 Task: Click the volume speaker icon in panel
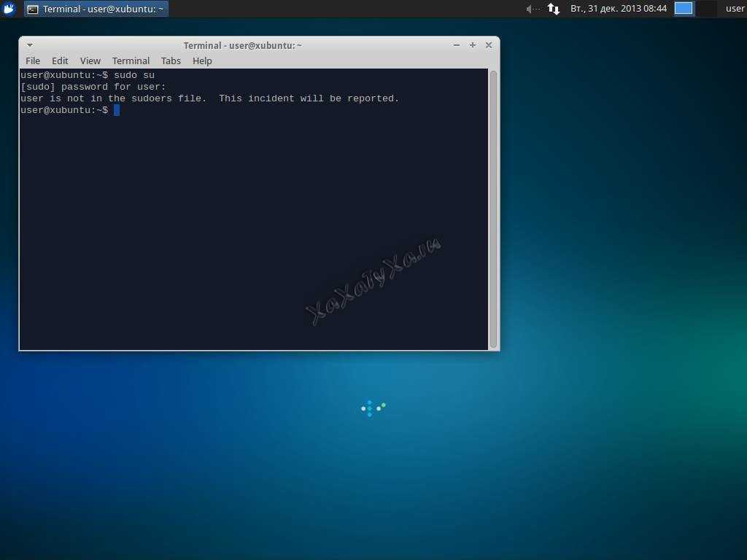[531, 9]
